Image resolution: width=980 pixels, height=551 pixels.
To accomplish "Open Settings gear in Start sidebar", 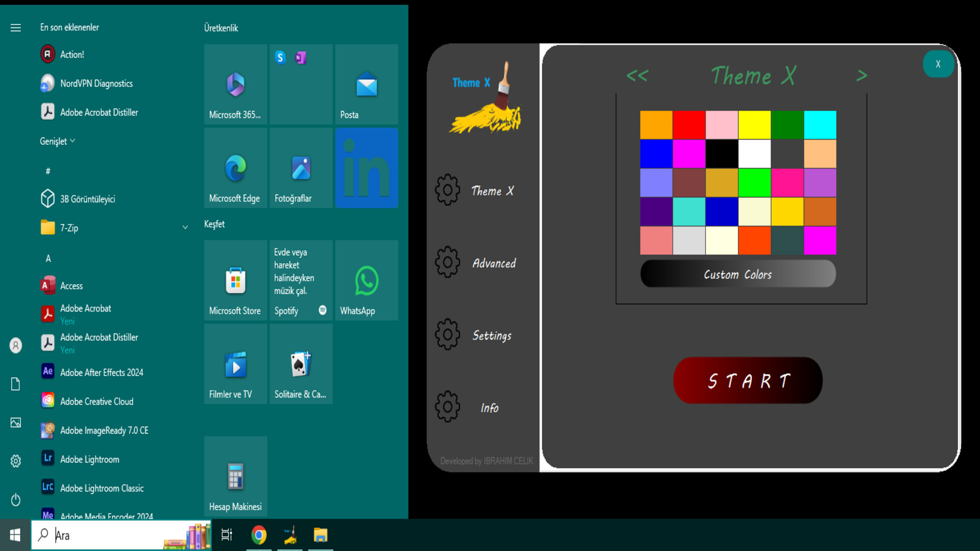I will pyautogui.click(x=16, y=461).
